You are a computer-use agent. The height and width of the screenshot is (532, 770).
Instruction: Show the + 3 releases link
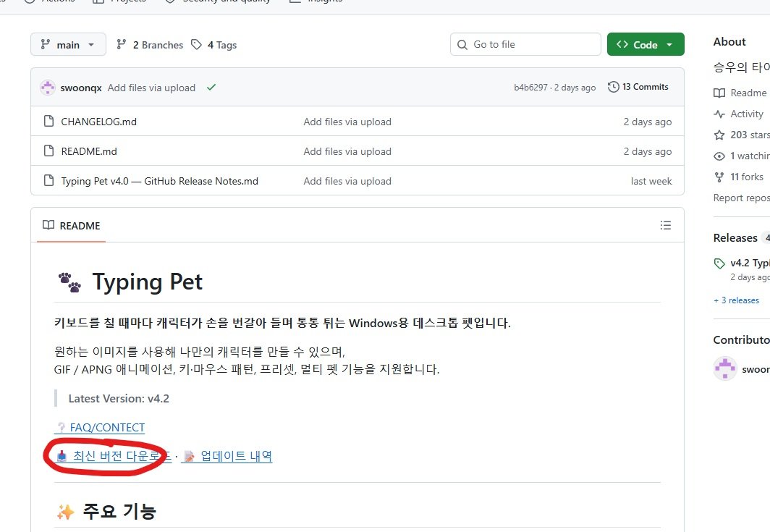(x=736, y=300)
